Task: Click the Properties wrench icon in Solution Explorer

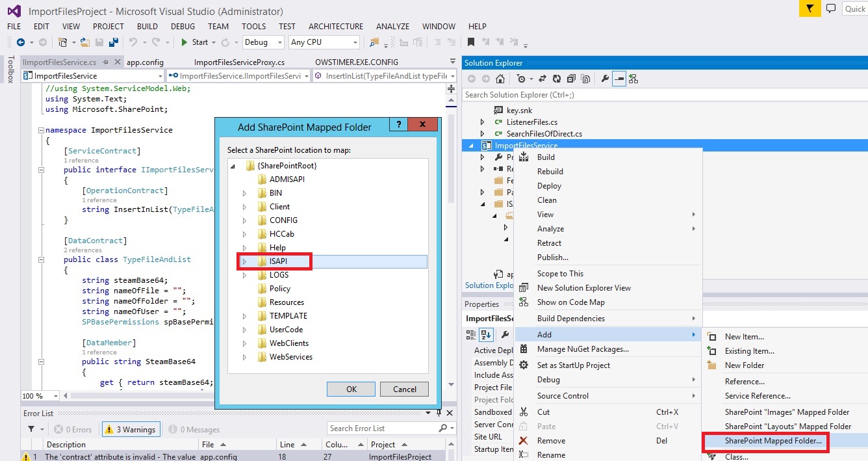Action: click(605, 79)
